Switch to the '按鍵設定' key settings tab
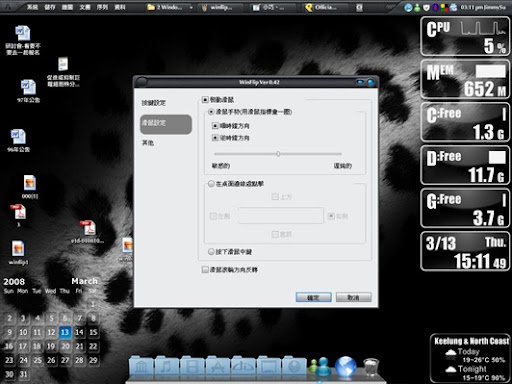 pyautogui.click(x=154, y=103)
